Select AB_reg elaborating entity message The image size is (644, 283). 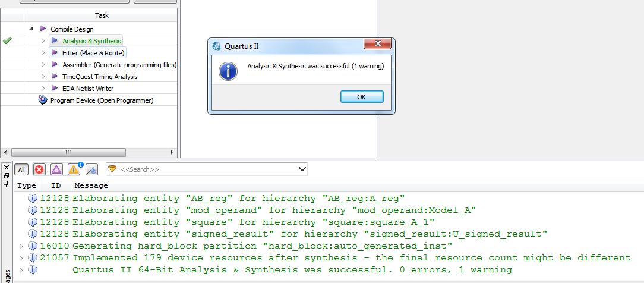point(239,199)
